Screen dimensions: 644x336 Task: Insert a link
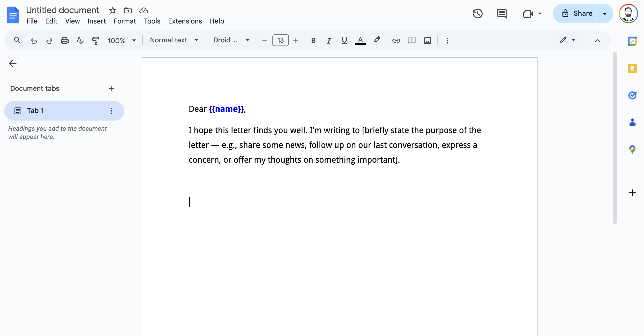point(396,40)
